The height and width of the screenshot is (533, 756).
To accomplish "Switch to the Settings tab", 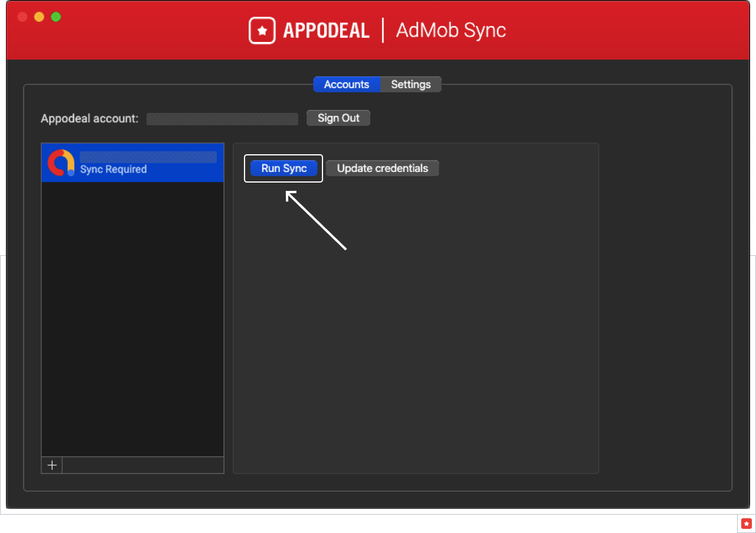I will pyautogui.click(x=410, y=84).
